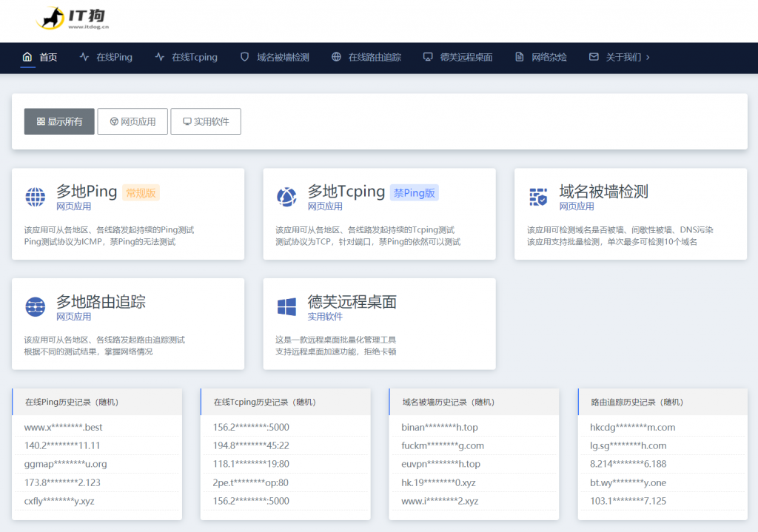Viewport: 758px width, 532px height.
Task: Open the www.x********.best Ping history link
Action: pos(64,428)
